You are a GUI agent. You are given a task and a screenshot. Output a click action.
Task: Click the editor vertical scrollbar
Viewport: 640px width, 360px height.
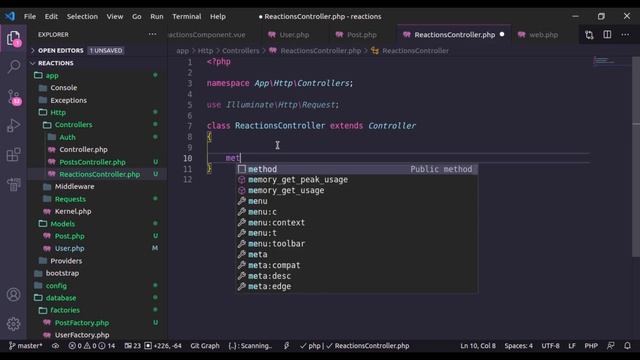point(636,157)
